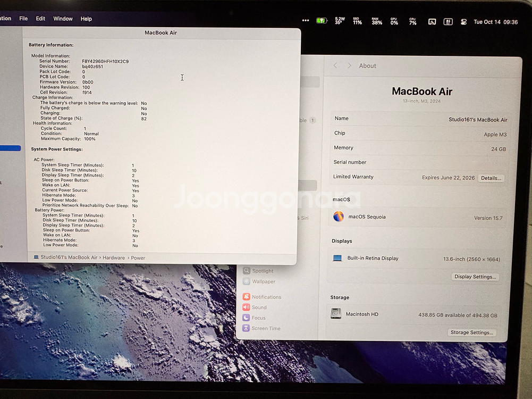The image size is (532, 399).
Task: Open Spotlight settings in the sidebar
Action: pos(263,271)
